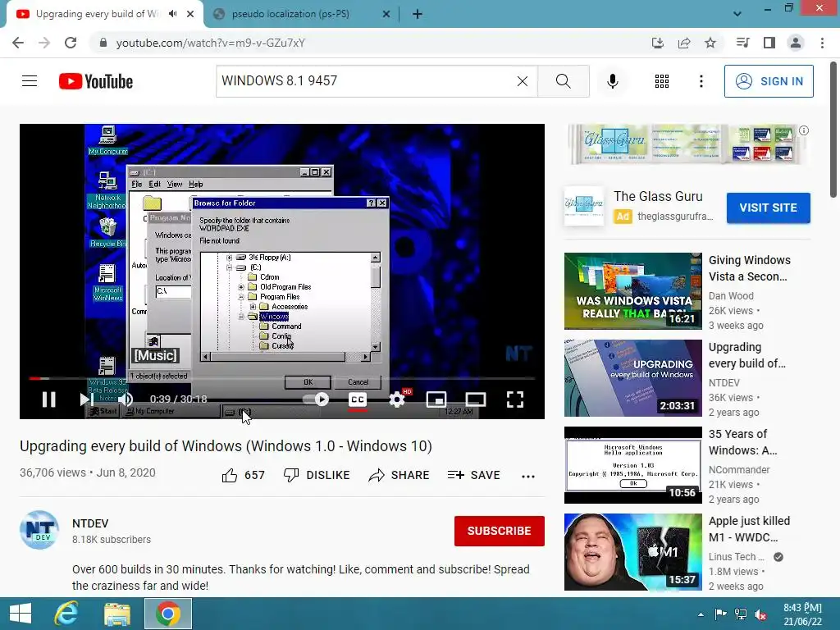Share the video

coord(399,475)
